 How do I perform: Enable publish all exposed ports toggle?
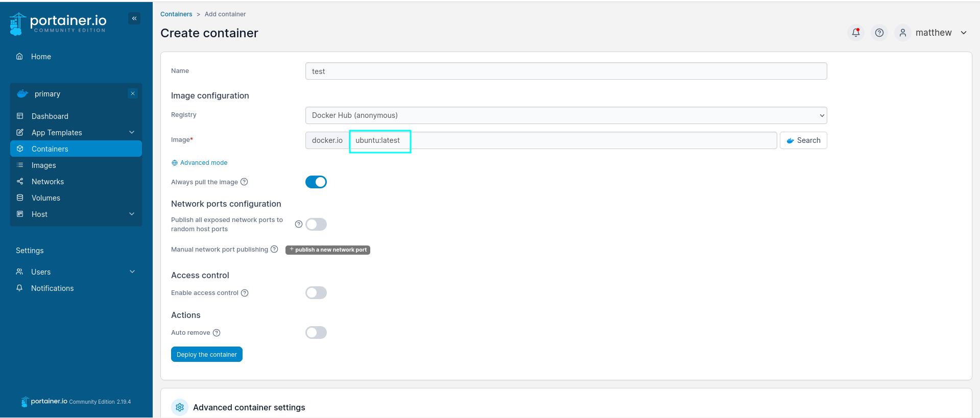coord(316,225)
